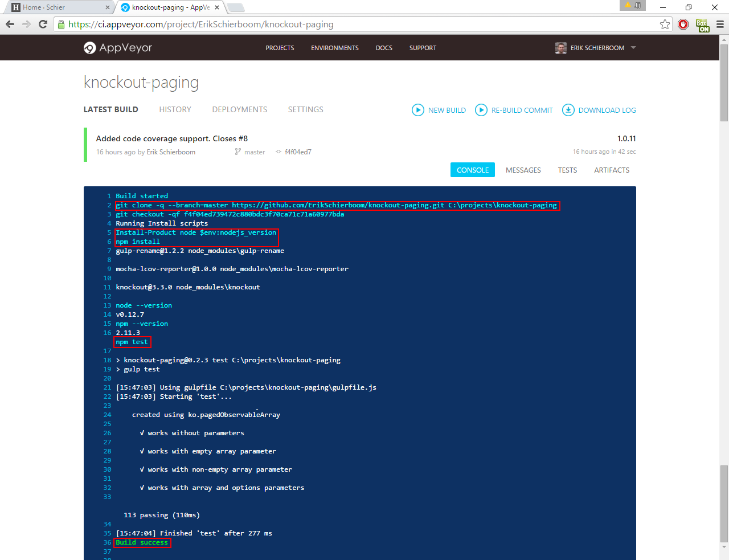Select the LATEST BUILD tab

[110, 109]
